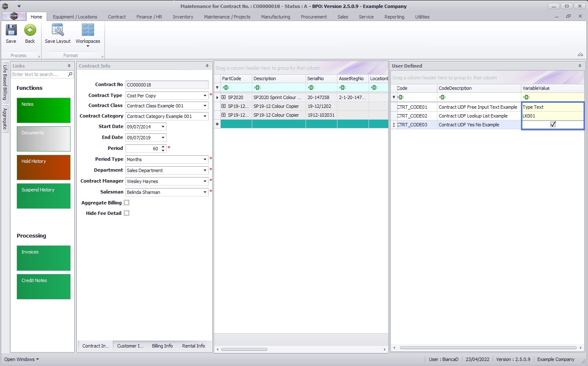Open the Salesman dropdown

coord(205,192)
